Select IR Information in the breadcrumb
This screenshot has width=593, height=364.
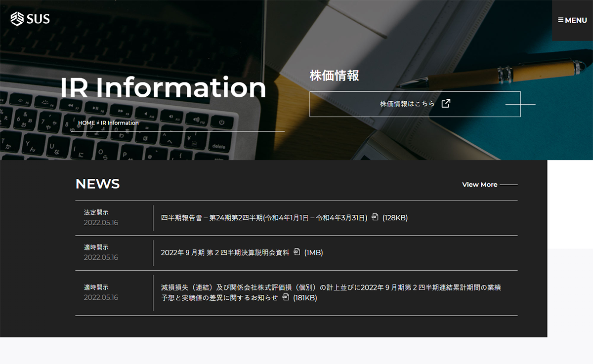120,123
